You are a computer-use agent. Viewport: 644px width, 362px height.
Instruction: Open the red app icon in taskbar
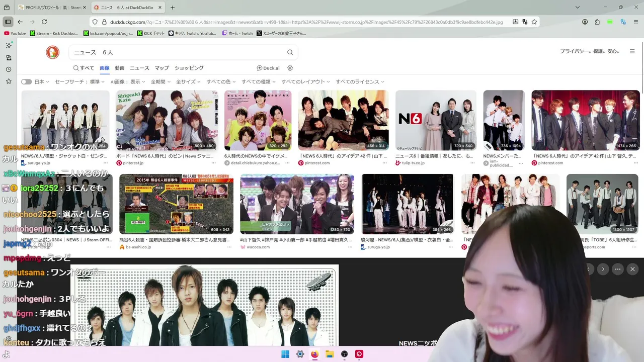click(x=359, y=354)
